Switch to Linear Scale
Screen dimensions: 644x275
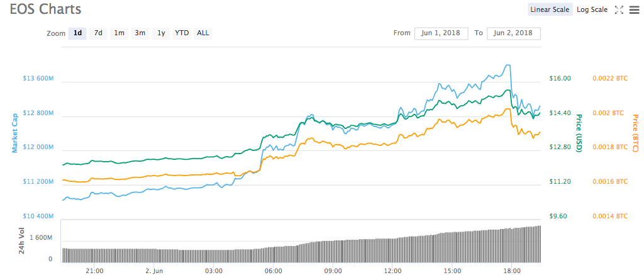tap(550, 9)
